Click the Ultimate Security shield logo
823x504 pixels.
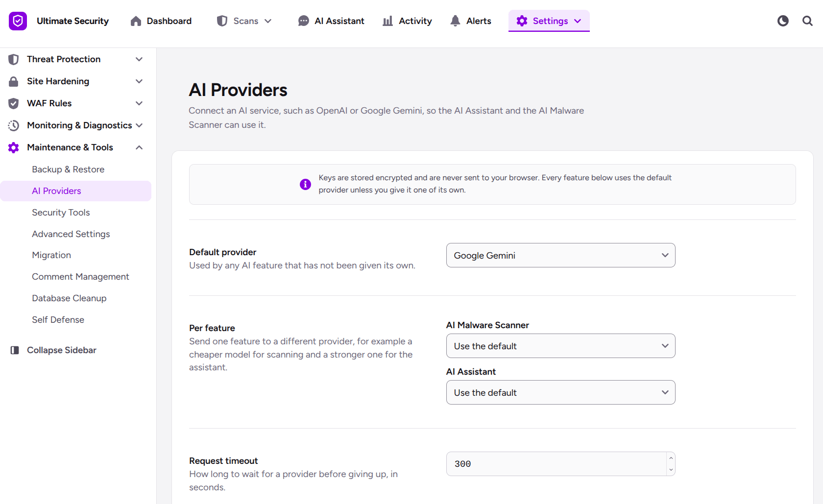coord(18,21)
